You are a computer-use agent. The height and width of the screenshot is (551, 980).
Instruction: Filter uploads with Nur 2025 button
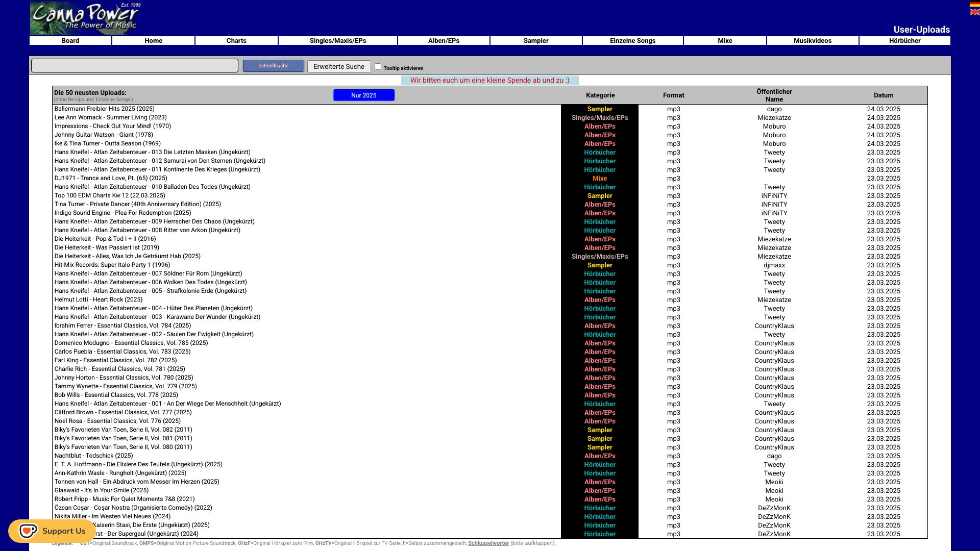(364, 95)
